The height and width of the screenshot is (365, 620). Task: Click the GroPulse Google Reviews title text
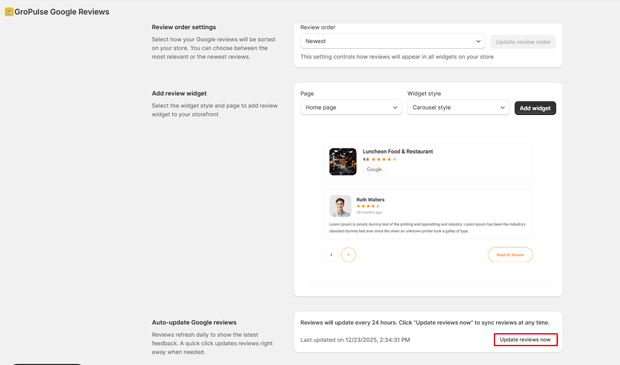[x=62, y=12]
